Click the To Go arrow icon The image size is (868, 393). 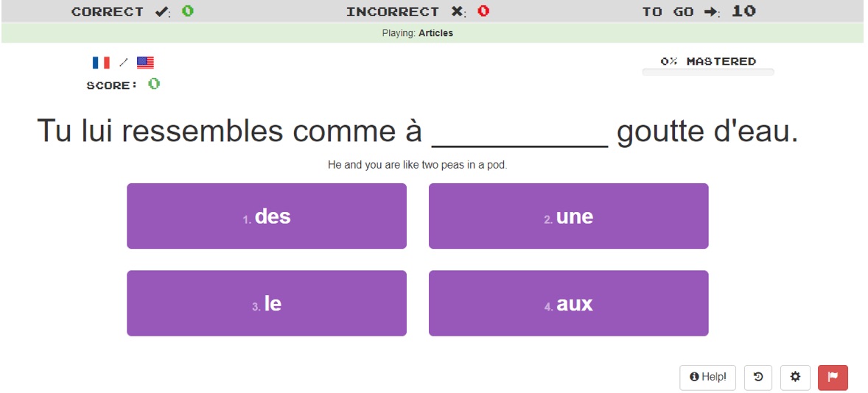click(x=711, y=12)
